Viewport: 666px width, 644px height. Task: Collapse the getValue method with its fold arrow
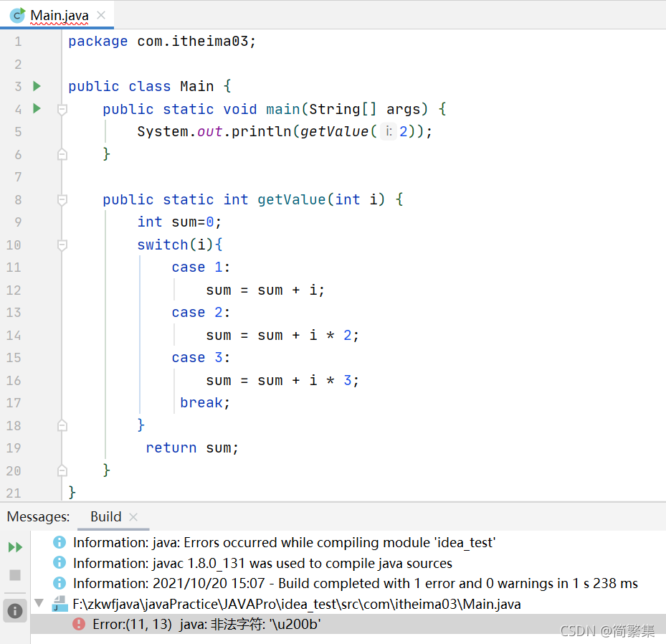coord(62,199)
